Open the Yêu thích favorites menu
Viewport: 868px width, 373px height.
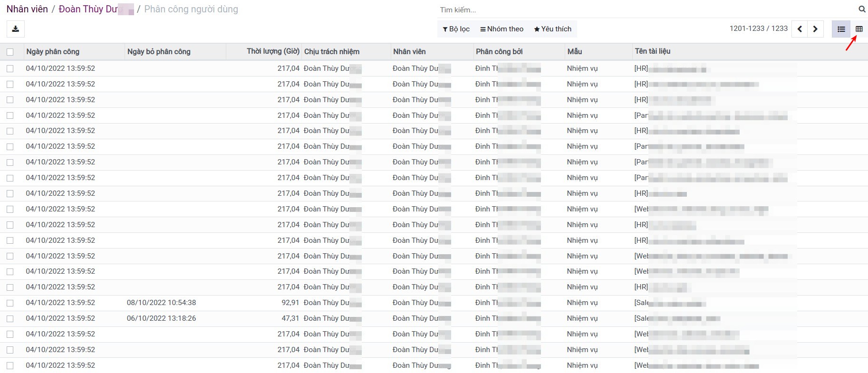click(552, 29)
